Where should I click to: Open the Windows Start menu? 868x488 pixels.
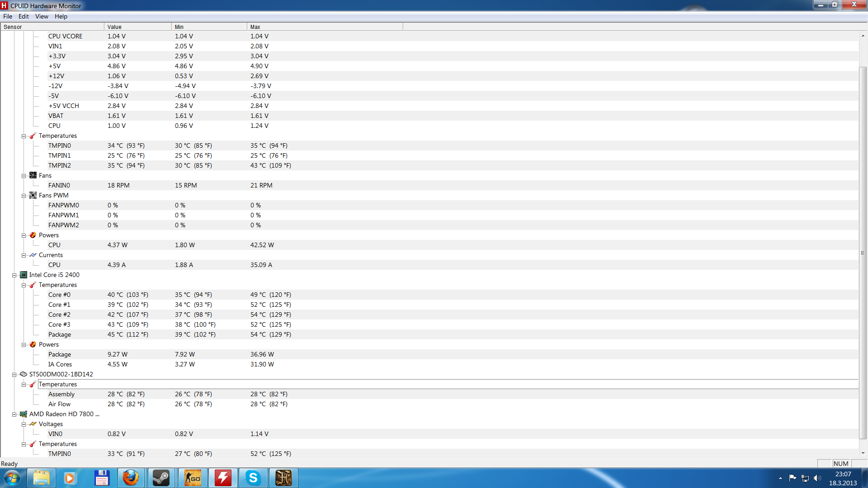(x=12, y=478)
